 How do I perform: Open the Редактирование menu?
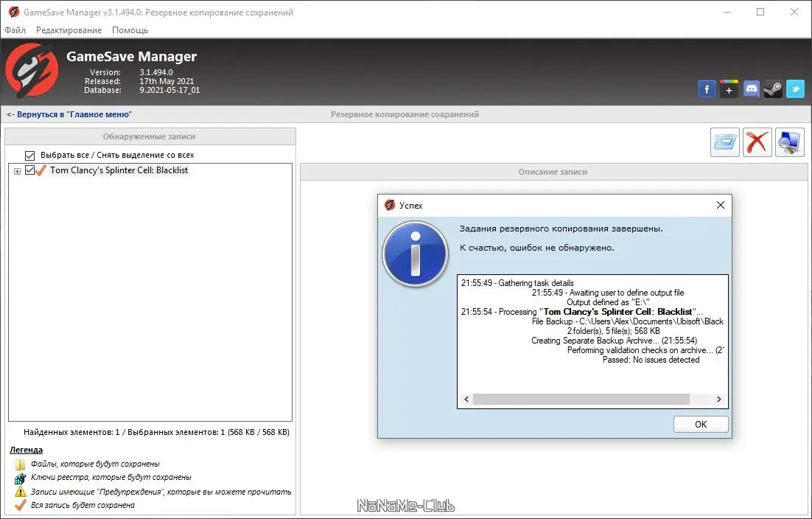coord(69,30)
